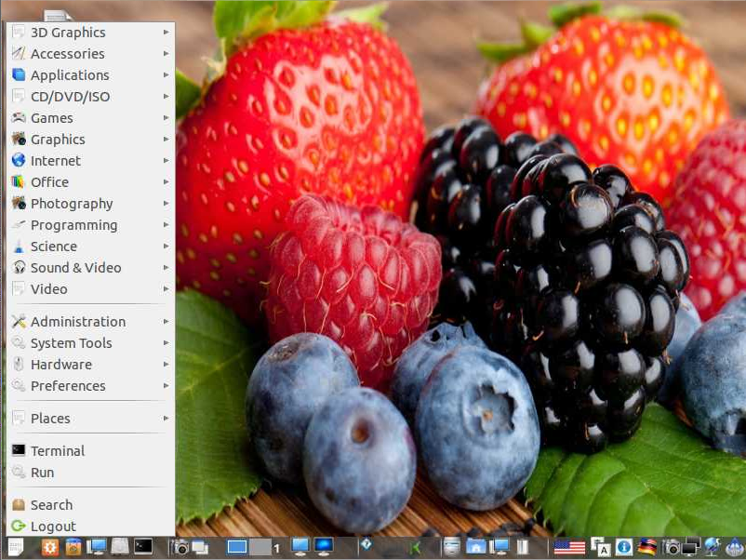746x560 pixels.
Task: Choose Search from the menu
Action: click(90, 504)
